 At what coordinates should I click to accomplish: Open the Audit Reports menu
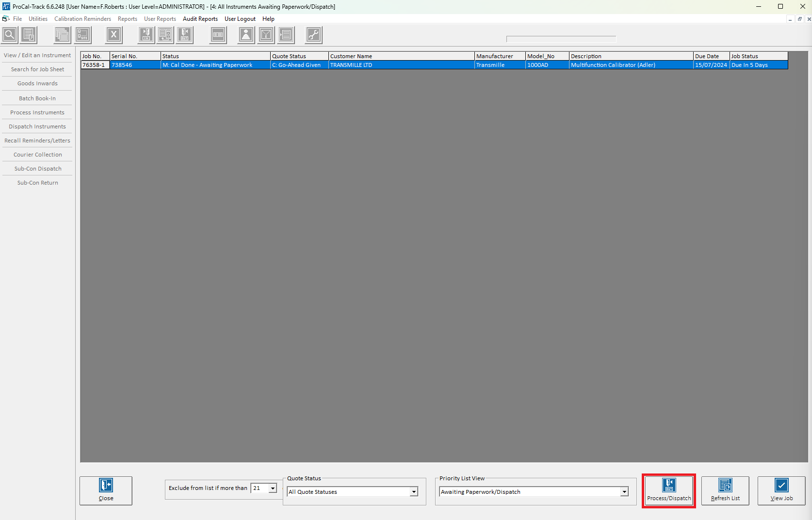tap(200, 19)
